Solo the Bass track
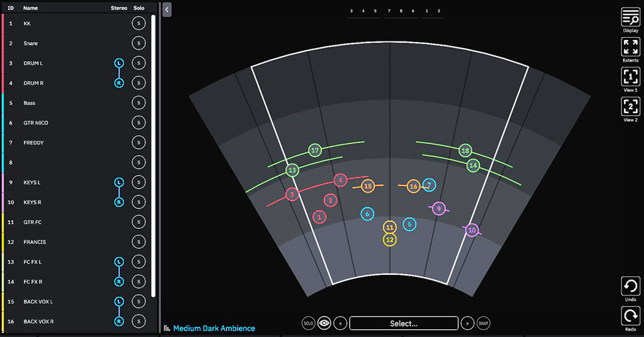 139,102
